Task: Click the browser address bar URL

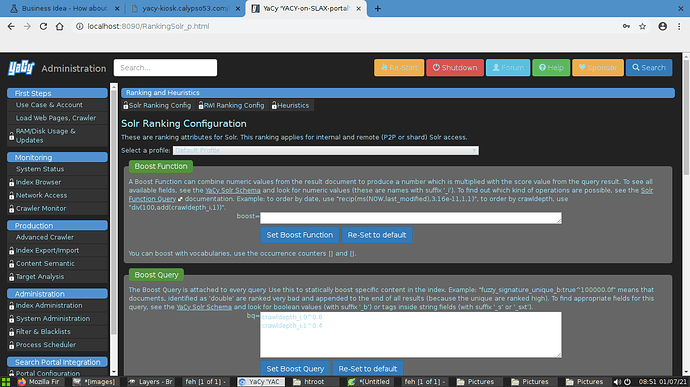Action: 148,26
